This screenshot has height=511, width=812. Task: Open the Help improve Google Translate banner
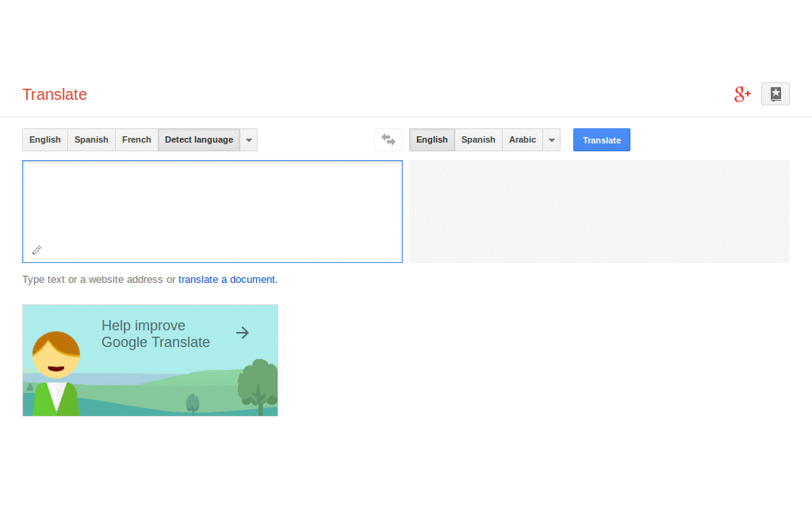click(150, 360)
